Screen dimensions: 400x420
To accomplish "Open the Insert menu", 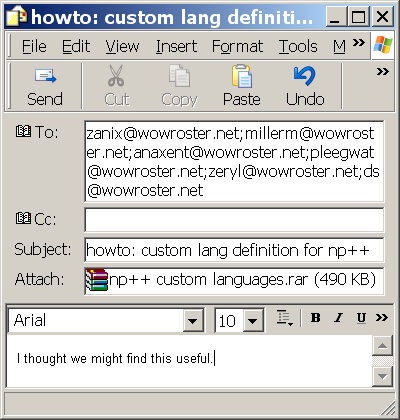I will point(176,46).
